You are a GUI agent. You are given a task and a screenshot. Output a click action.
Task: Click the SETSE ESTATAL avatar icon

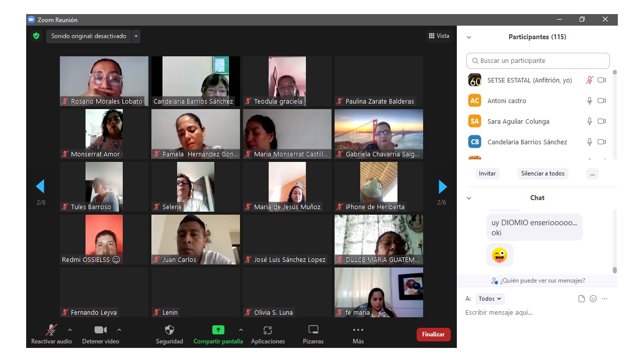tap(474, 80)
